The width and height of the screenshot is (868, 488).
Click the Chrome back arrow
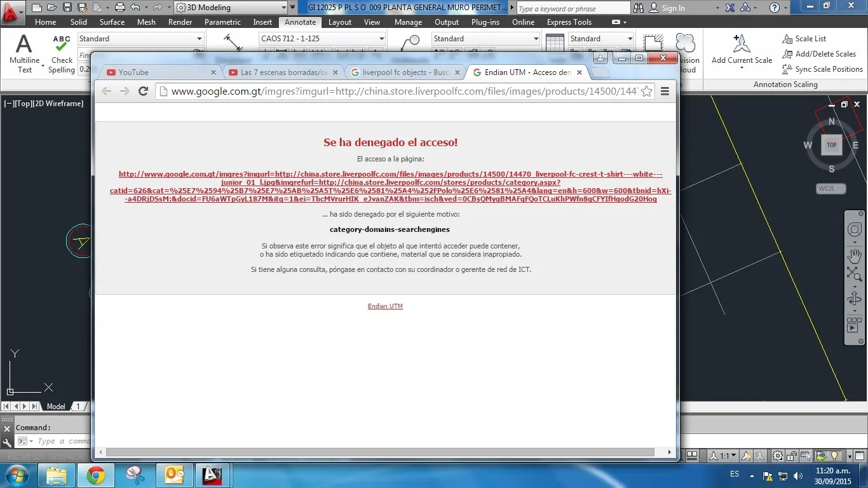coord(107,91)
